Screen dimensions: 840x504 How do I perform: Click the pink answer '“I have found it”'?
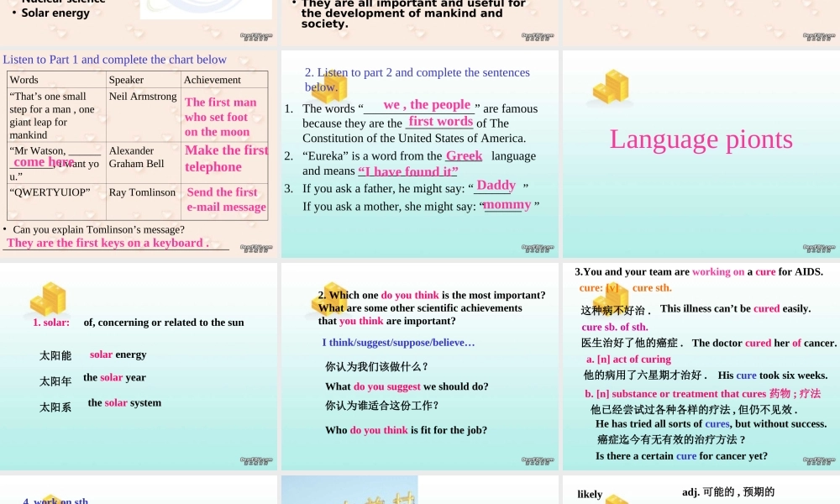click(x=408, y=171)
